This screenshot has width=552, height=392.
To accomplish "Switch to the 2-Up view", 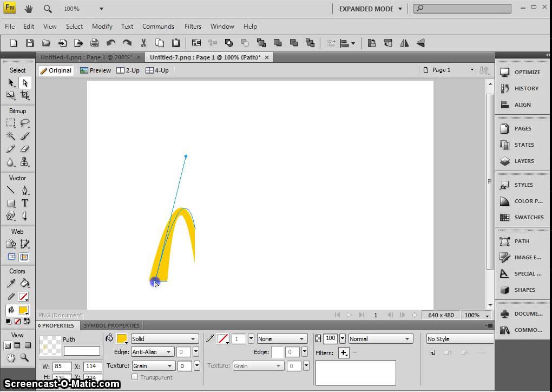I will click(128, 70).
